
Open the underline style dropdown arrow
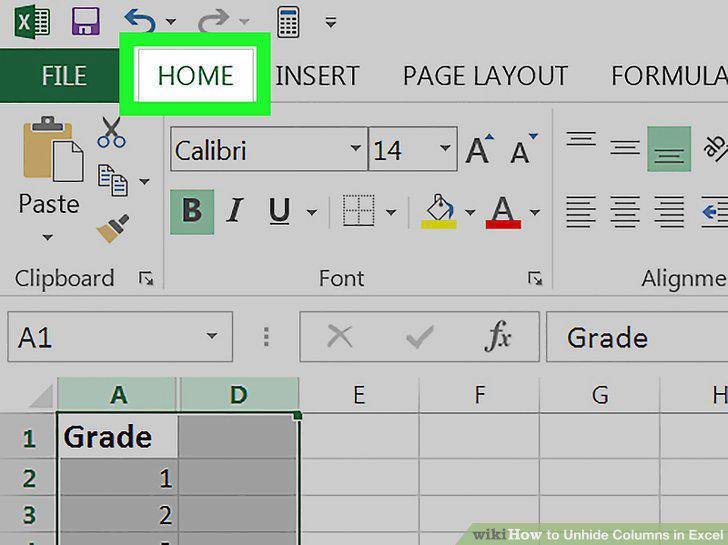pos(312,213)
